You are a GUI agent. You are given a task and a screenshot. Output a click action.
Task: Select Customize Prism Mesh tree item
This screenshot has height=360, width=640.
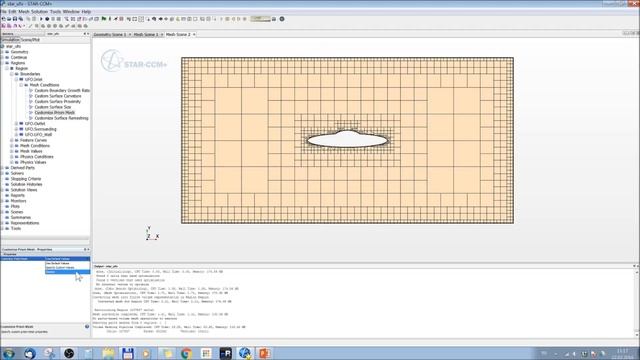pyautogui.click(x=54, y=113)
